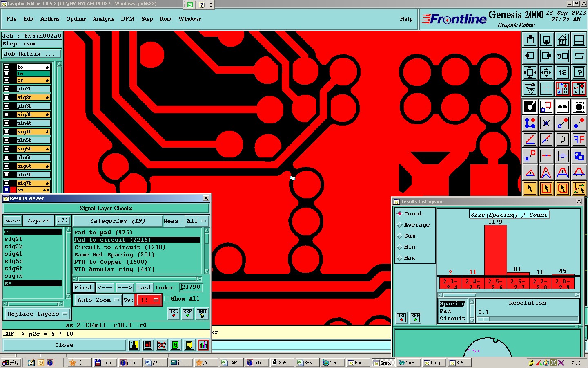
Task: Click the zoom in expand icon
Action: [x=530, y=72]
